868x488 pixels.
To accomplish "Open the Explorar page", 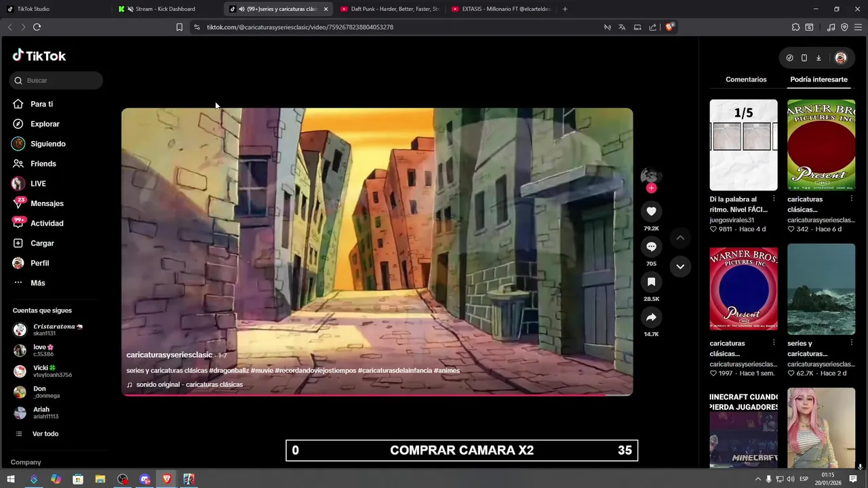I will [x=45, y=124].
